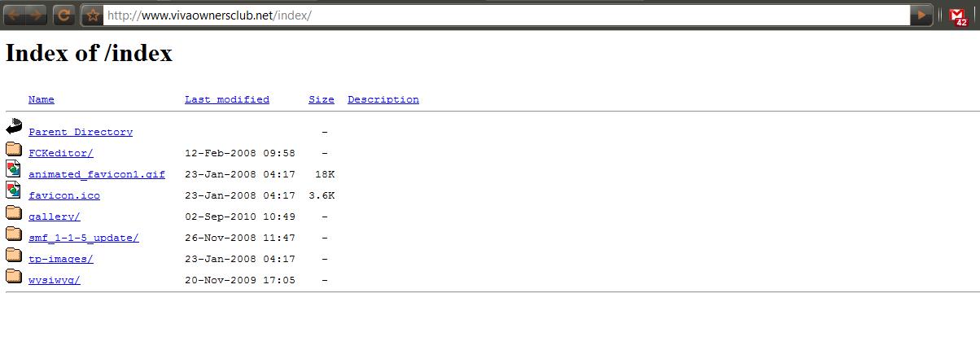Sort listing by Description header
Image resolution: width=980 pixels, height=337 pixels.
tap(383, 99)
